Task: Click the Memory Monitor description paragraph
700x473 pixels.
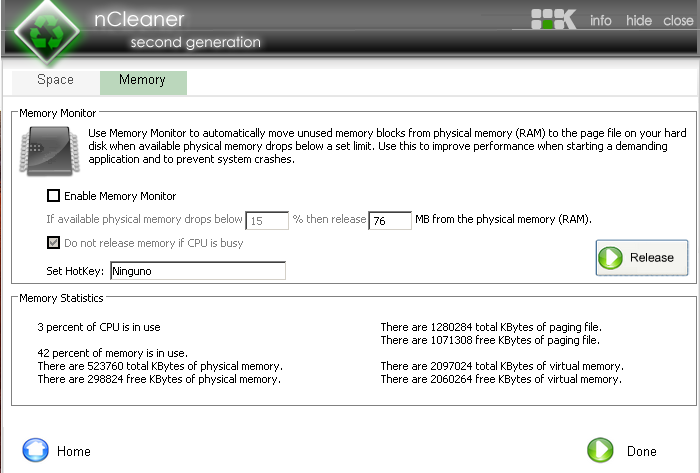Action: (x=387, y=146)
